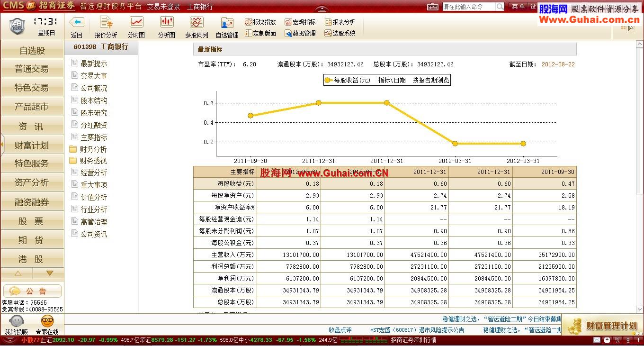644x346 pixels.
Task: Open *ST宏盛 delisting risk announcement link
Action: (x=417, y=330)
